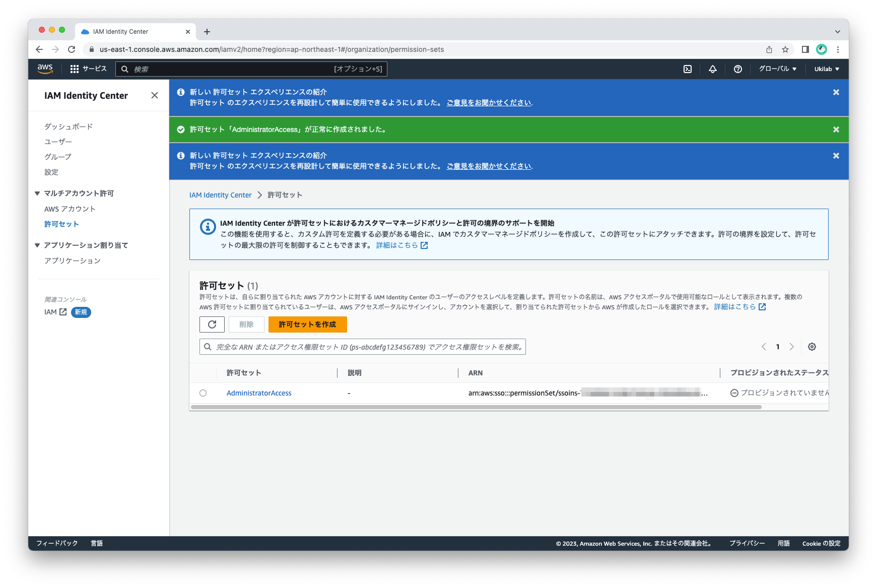Dismiss the second blue info banner
This screenshot has width=877, height=588.
pyautogui.click(x=836, y=156)
